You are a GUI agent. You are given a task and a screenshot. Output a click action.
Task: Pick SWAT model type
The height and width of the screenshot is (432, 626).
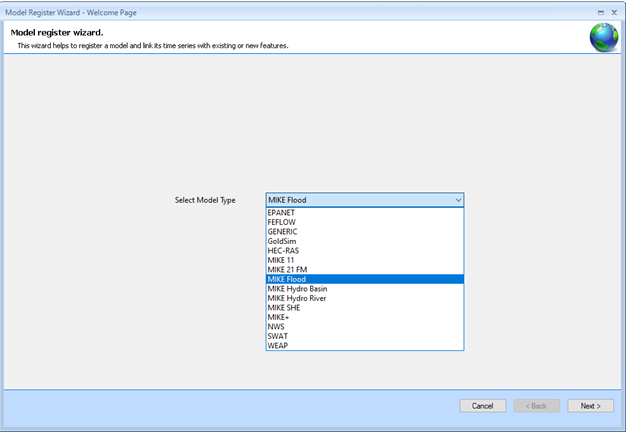365,336
